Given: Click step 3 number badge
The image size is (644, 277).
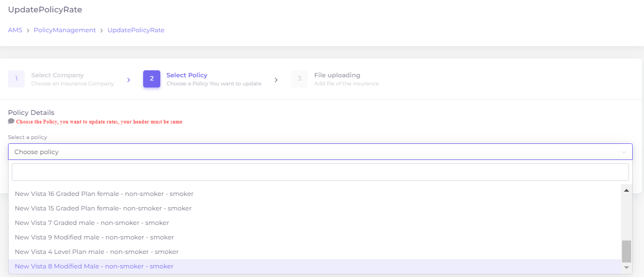Looking at the screenshot, I should [x=300, y=79].
